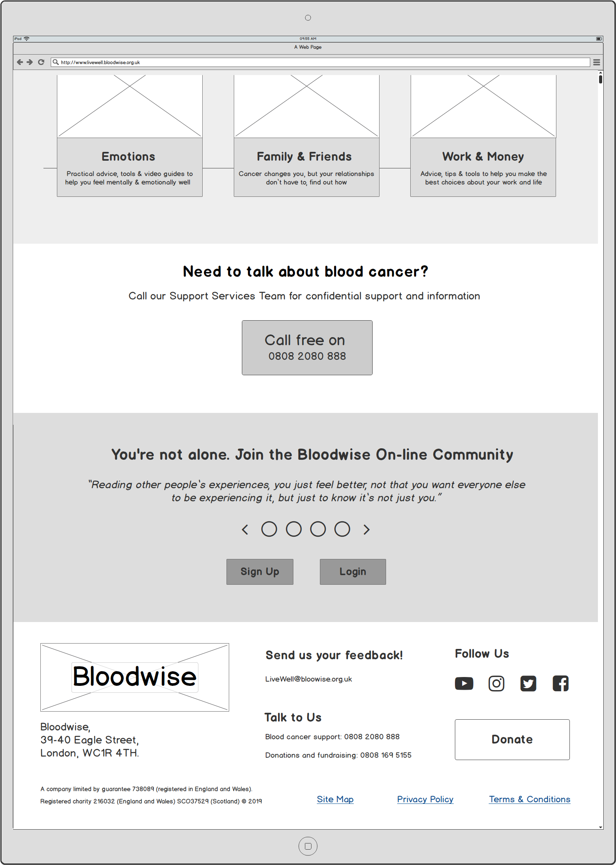Advance to next testimonial with right chevron
616x865 pixels.
(x=366, y=530)
